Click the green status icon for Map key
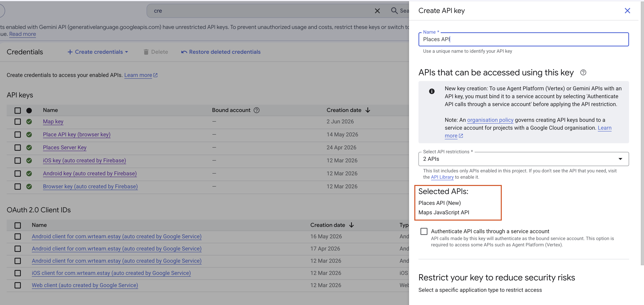 [x=29, y=121]
